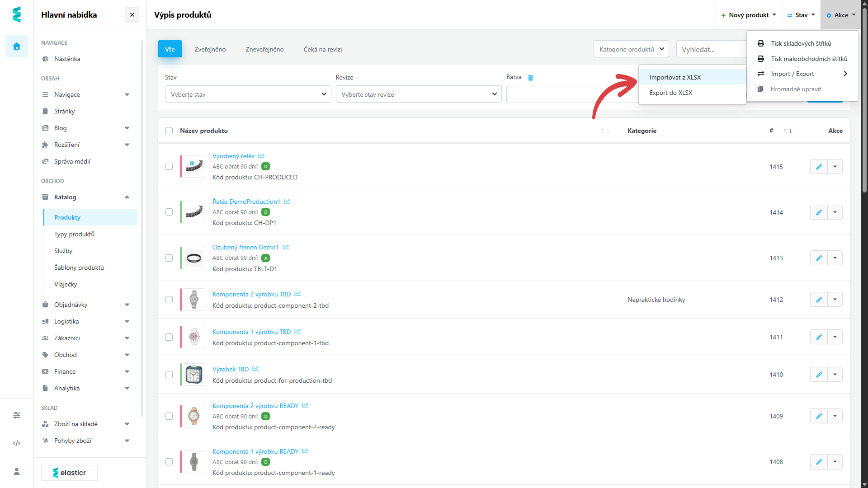Image resolution: width=868 pixels, height=488 pixels.
Task: Check the select-all checkbox in the table header
Action: pos(169,131)
